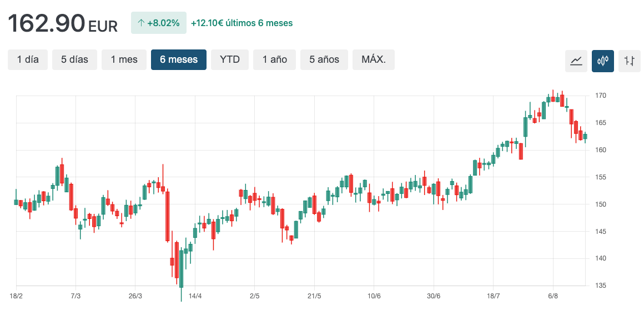644x310 pixels.
Task: Select candlestick chart view icon
Action: click(x=602, y=61)
